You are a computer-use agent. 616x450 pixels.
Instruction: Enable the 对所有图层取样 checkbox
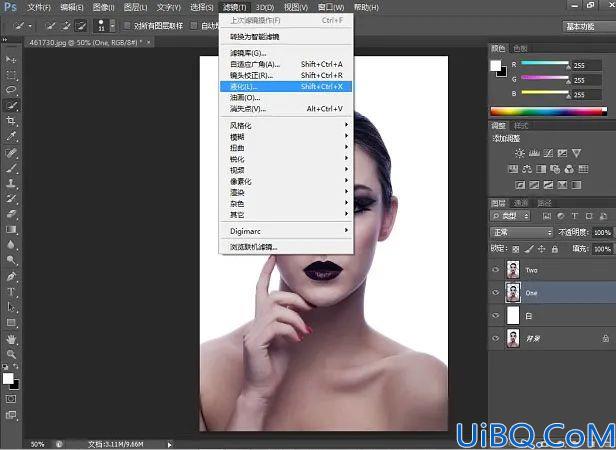pos(126,26)
